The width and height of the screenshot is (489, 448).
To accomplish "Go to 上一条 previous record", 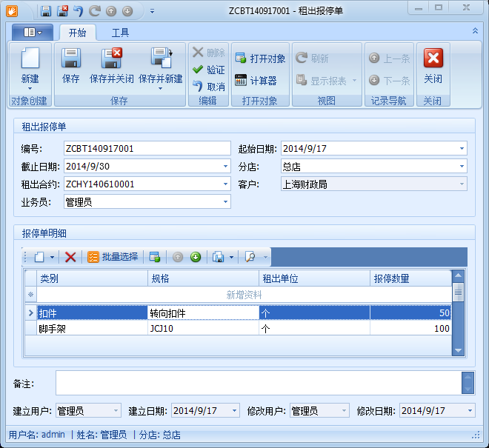I will [x=389, y=58].
